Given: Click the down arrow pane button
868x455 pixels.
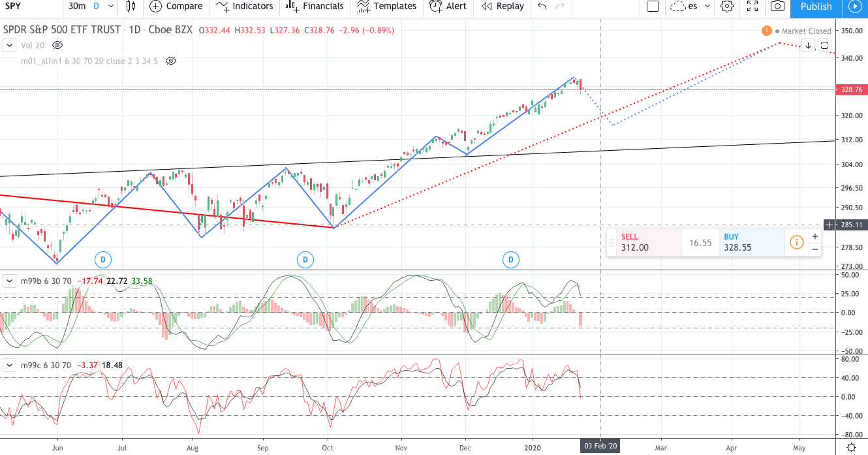Looking at the screenshot, I should (x=808, y=45).
